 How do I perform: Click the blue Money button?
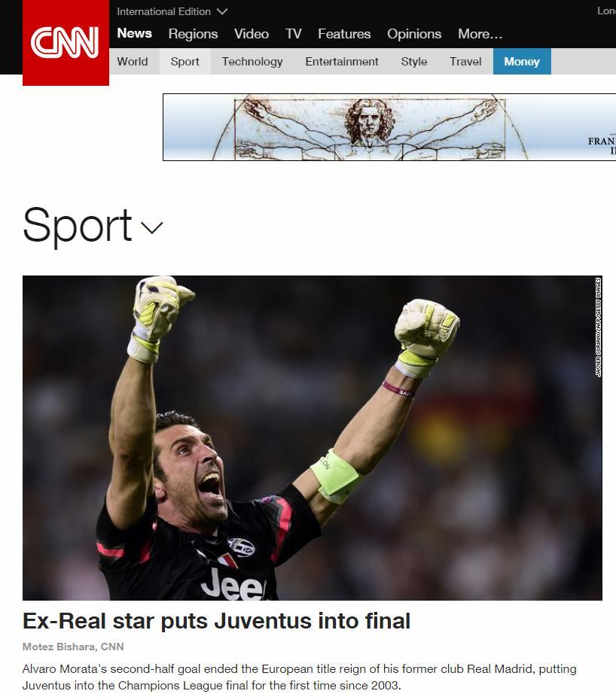pyautogui.click(x=522, y=61)
